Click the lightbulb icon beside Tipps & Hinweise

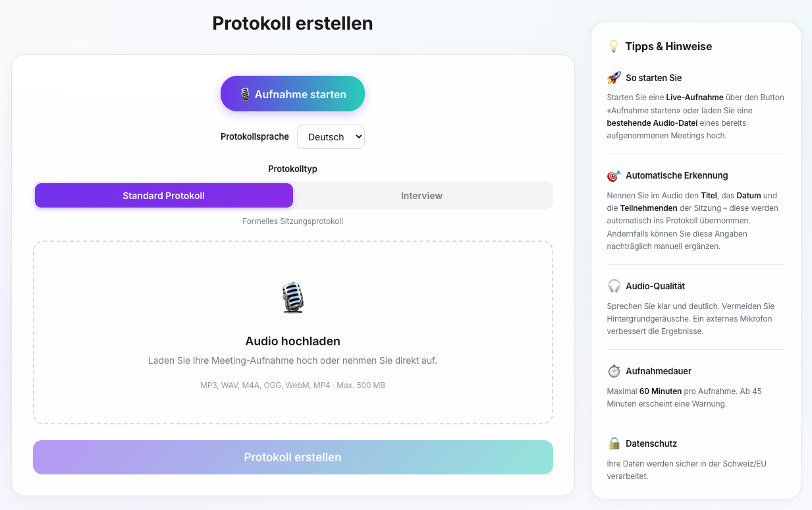pyautogui.click(x=614, y=46)
